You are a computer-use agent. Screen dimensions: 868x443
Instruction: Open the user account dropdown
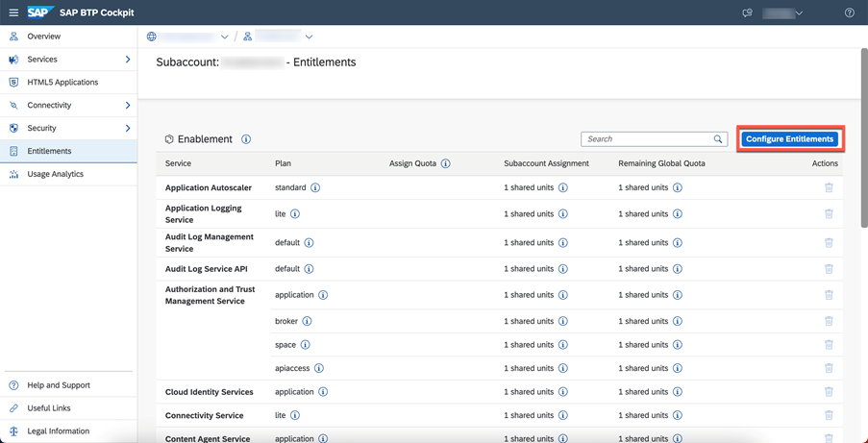pyautogui.click(x=782, y=13)
